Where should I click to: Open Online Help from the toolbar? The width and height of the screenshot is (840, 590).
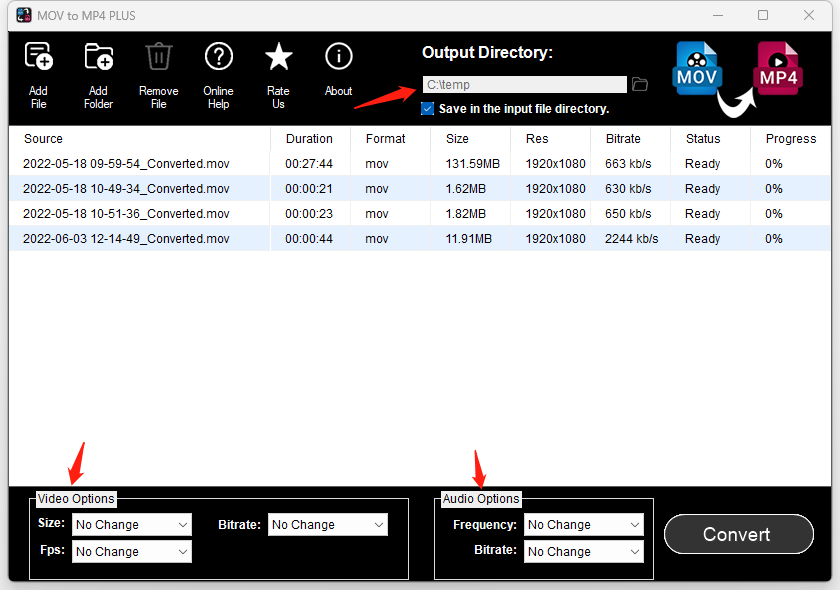click(218, 57)
